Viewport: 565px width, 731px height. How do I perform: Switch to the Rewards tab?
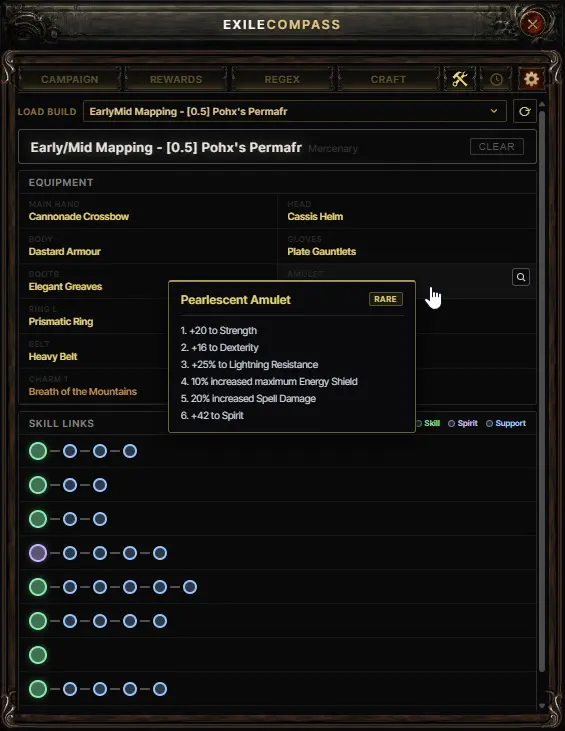(176, 79)
